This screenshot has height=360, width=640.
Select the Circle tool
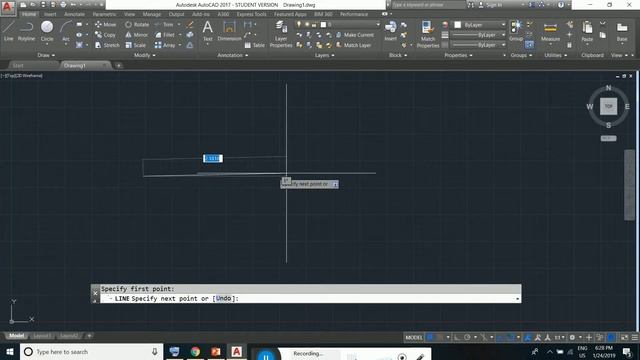coord(47,31)
